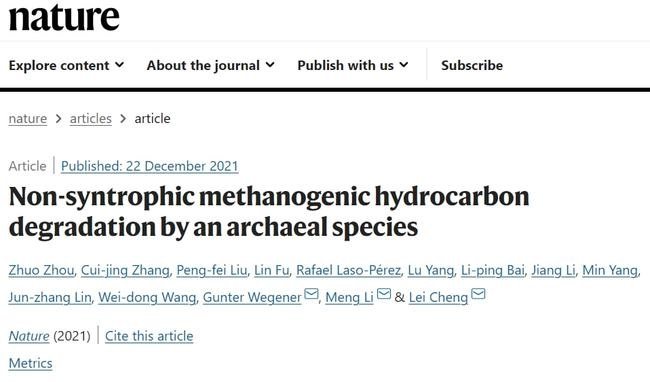Expand the Explore content dropdown
The width and height of the screenshot is (650, 382).
[x=66, y=65]
